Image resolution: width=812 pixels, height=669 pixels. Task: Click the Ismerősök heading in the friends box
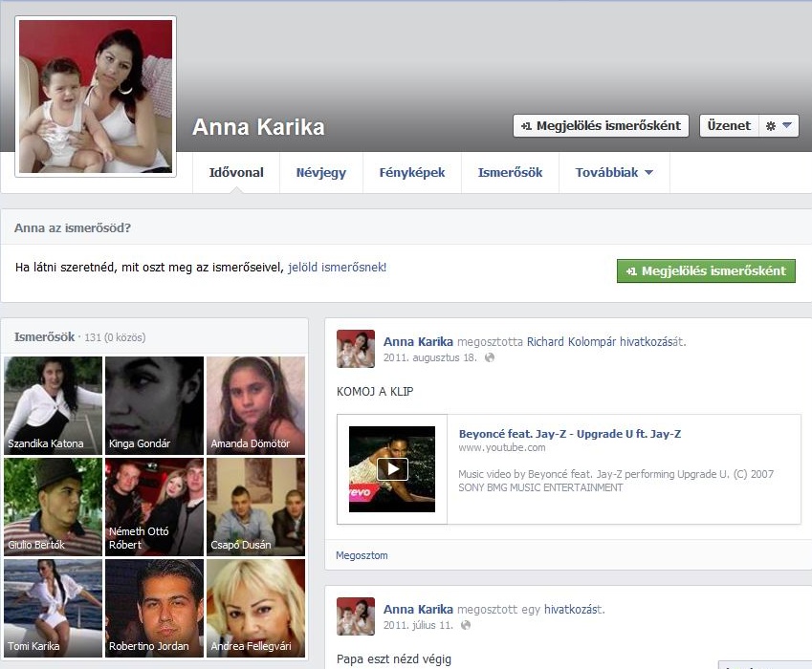click(45, 336)
